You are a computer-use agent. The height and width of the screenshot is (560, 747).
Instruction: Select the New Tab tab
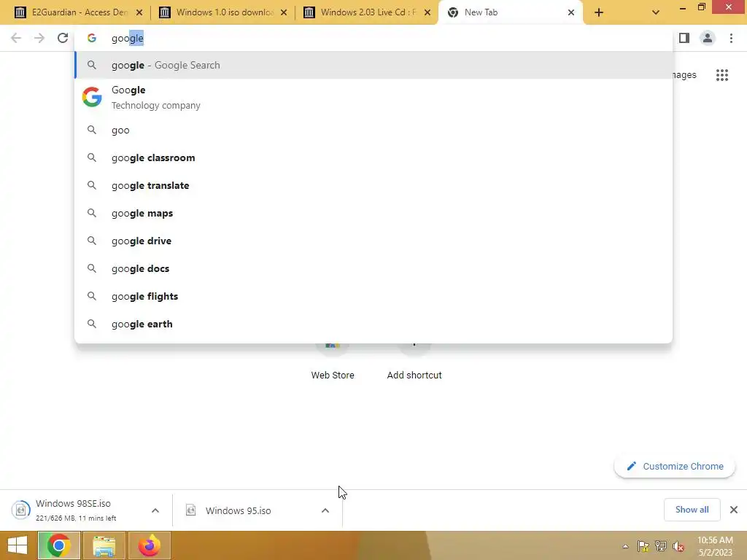510,12
